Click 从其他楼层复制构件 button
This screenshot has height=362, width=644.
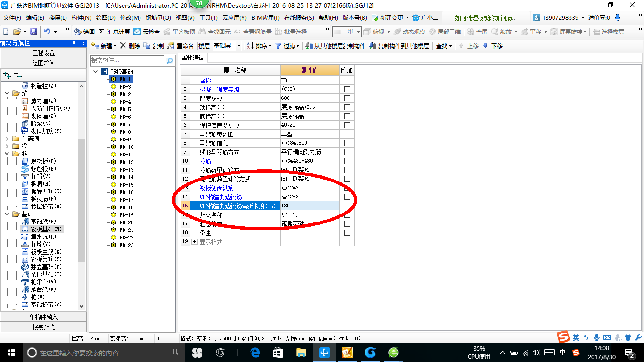tap(335, 46)
